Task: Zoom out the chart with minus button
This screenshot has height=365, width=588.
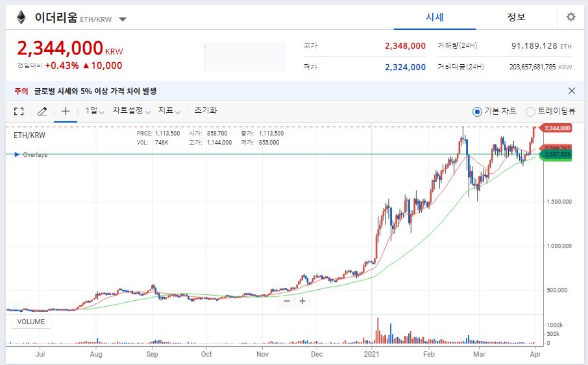Action: pos(288,301)
